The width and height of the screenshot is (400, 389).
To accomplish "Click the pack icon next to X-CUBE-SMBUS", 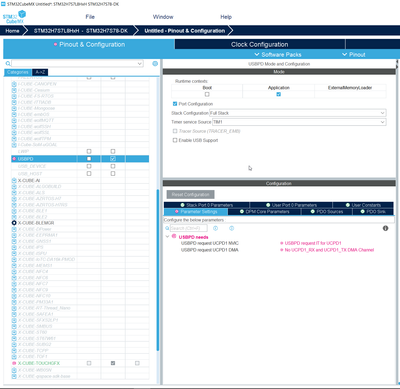I will [x=14, y=326].
